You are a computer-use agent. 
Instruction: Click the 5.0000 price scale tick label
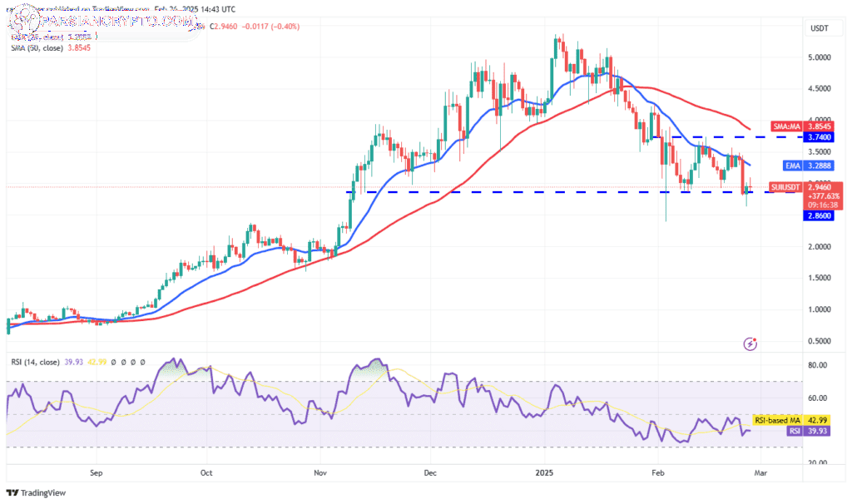(x=820, y=57)
